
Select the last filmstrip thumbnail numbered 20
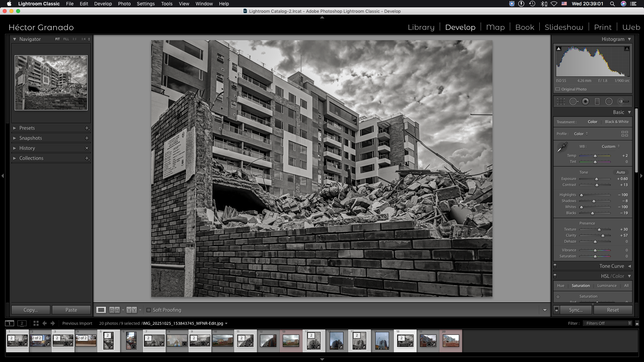[x=450, y=341]
